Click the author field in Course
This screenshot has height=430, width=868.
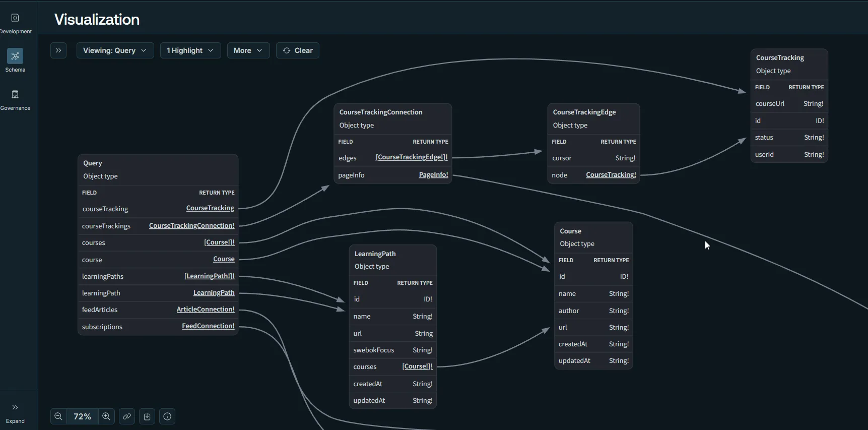pyautogui.click(x=593, y=311)
